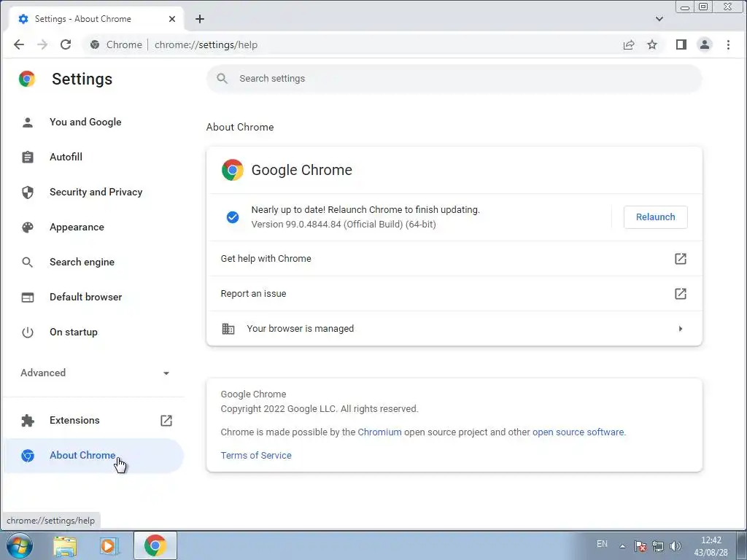Screen dimensions: 747x560
Task: Open tab search chevron in the title bar
Action: click(659, 19)
